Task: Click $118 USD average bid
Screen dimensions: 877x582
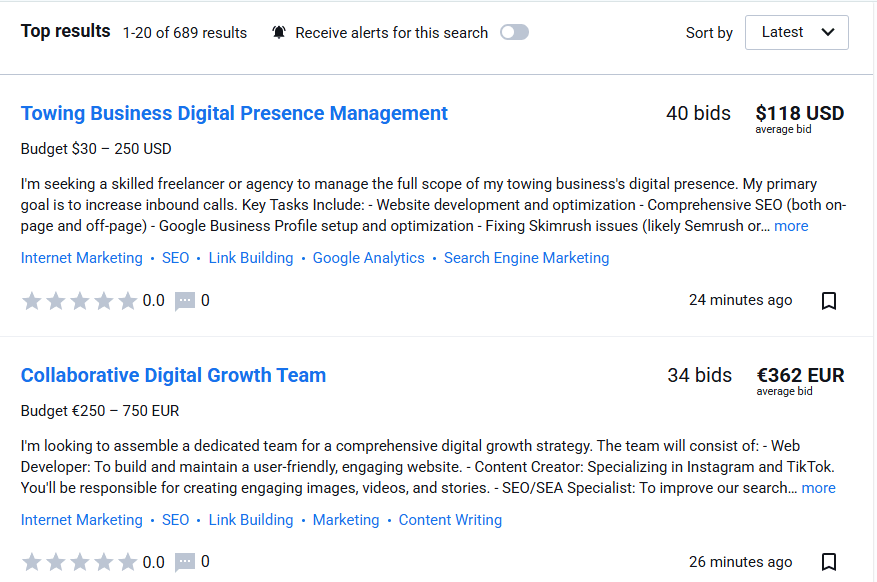Action: pyautogui.click(x=799, y=113)
